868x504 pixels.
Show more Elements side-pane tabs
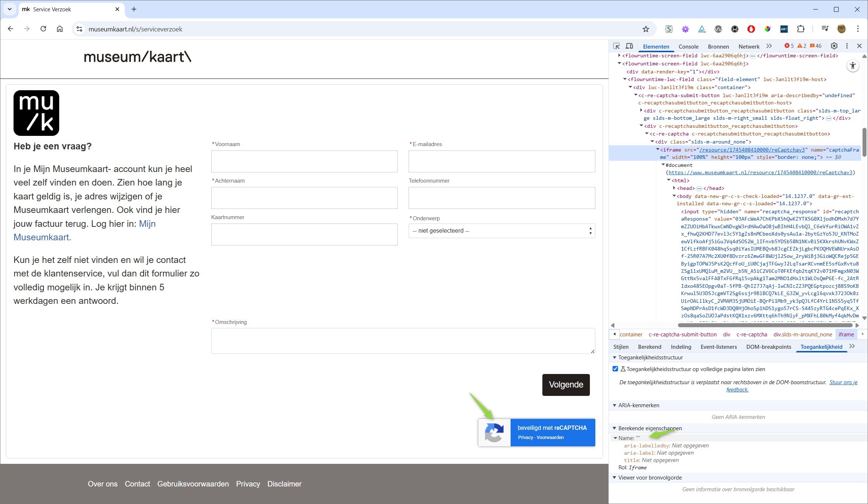click(852, 346)
